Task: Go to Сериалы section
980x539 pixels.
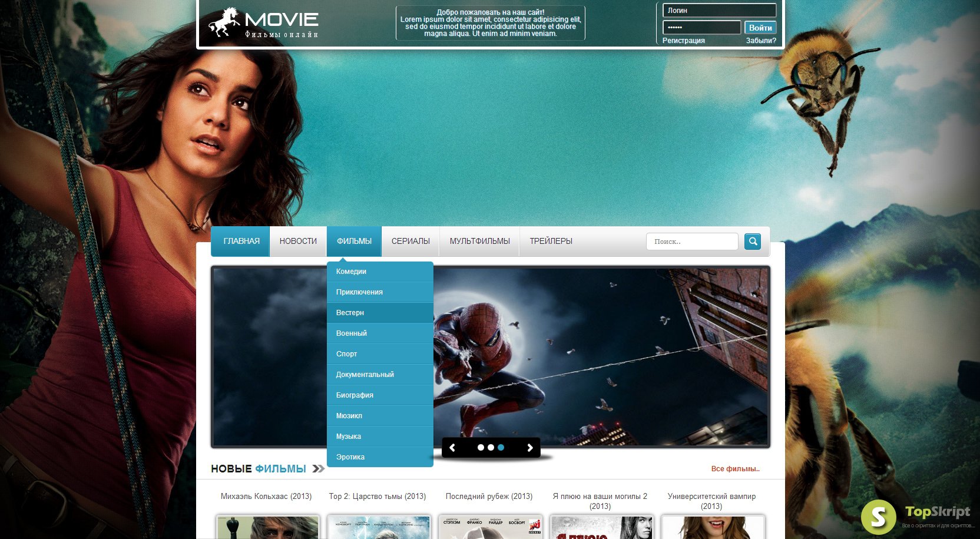Action: point(410,242)
